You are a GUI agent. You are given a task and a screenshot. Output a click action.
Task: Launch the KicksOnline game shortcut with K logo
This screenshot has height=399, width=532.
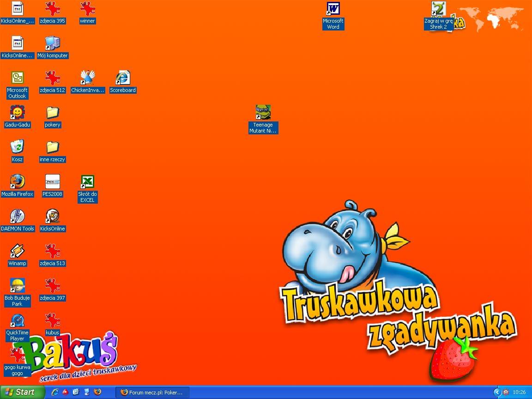[x=52, y=220]
